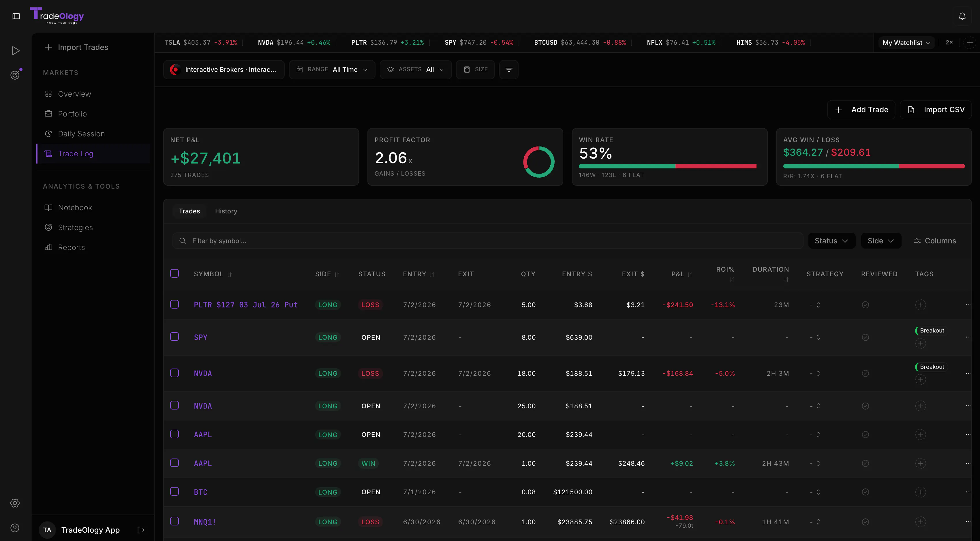Click the play icon in left rail
This screenshot has height=541, width=980.
click(x=16, y=50)
